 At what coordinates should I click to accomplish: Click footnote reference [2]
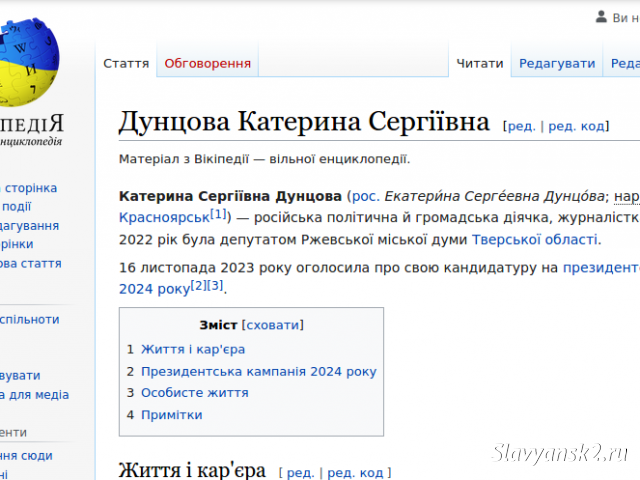point(199,285)
